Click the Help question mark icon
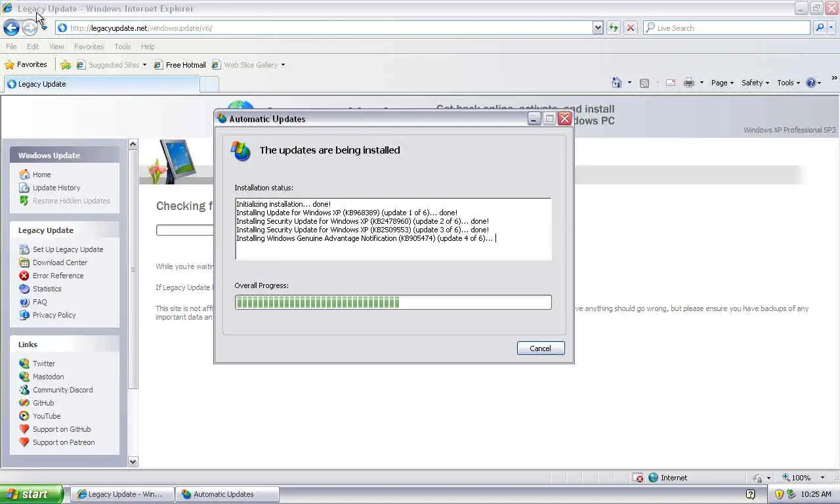 pos(810,83)
